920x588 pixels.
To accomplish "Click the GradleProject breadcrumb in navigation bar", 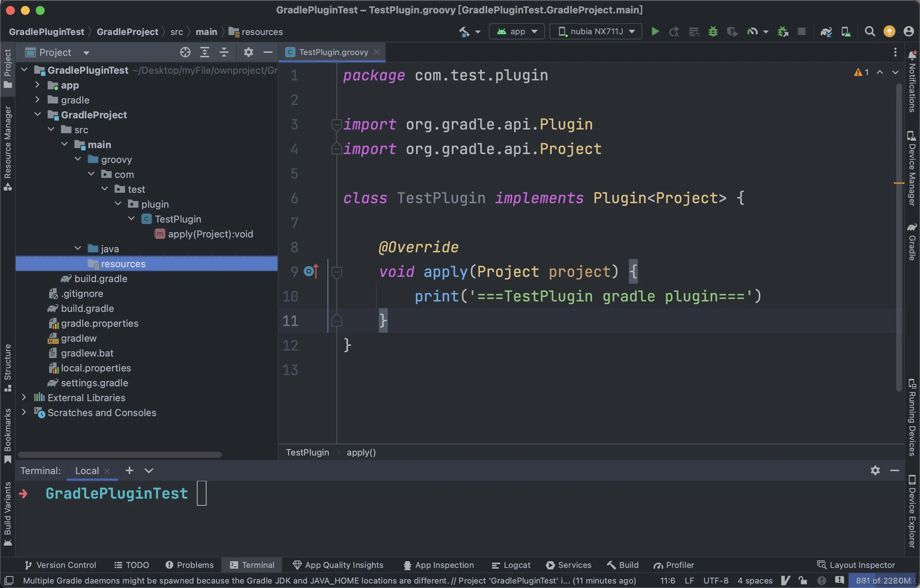I will (x=127, y=32).
